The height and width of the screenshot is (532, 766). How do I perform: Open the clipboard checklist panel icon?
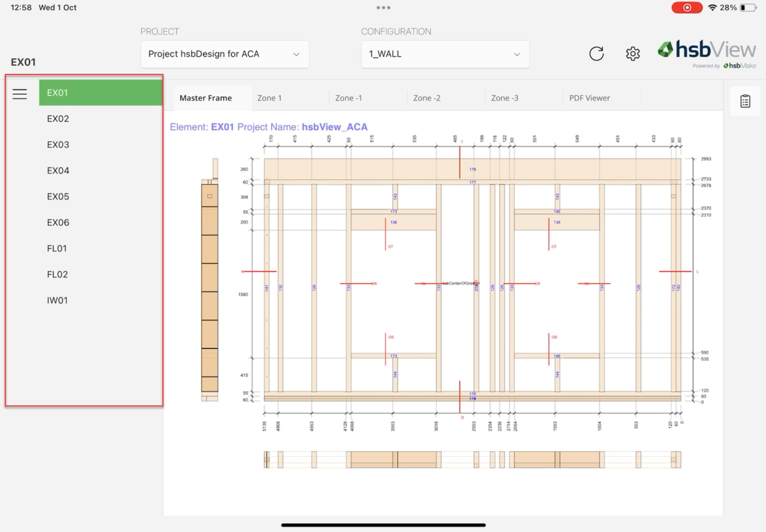(745, 101)
